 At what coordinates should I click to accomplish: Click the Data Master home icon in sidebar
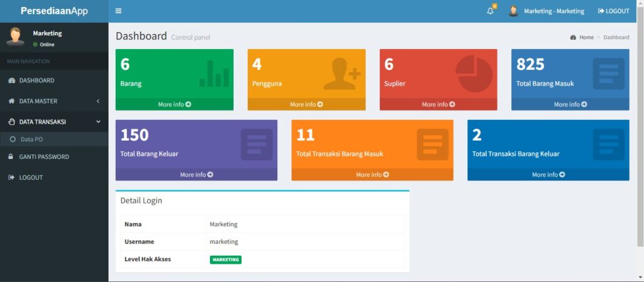tap(11, 101)
